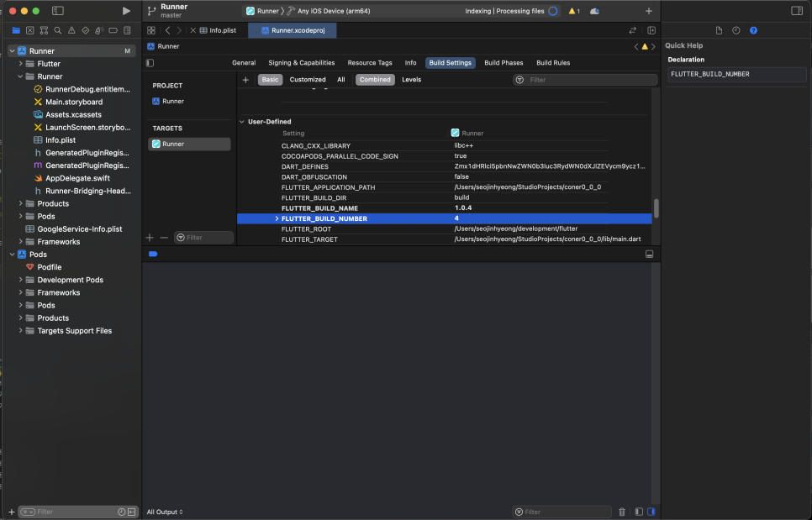Hide the project and targets list sidebar
This screenshot has height=520, width=812.
tap(150, 63)
